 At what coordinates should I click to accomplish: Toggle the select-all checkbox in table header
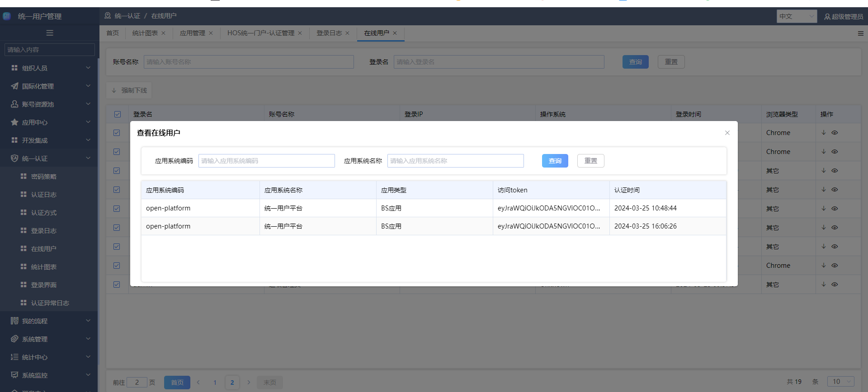(118, 114)
